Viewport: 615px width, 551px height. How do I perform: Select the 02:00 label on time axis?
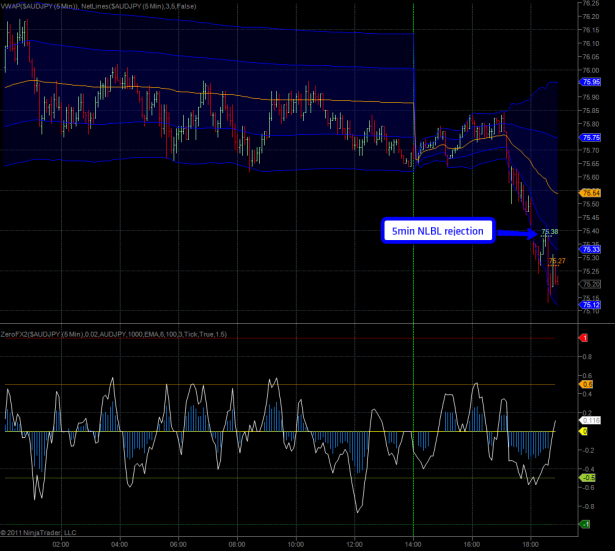(x=60, y=545)
